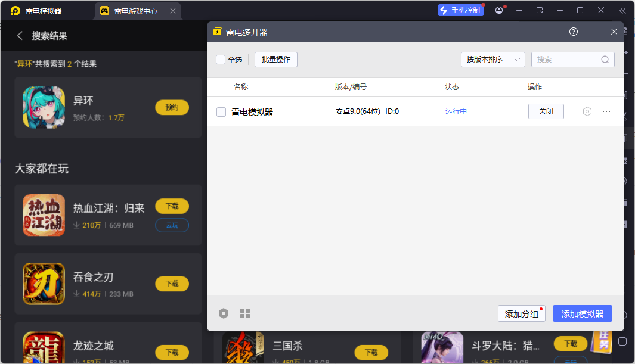
Task: Focus the 搜索 input field
Action: coord(572,60)
